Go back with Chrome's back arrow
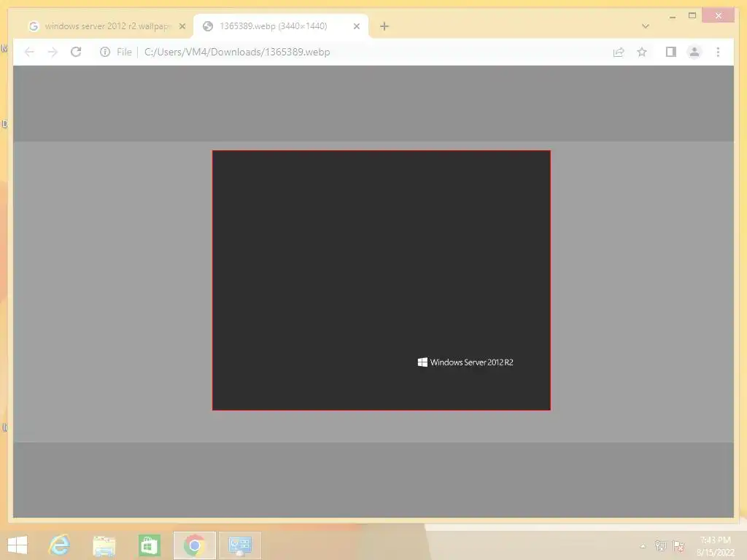Viewport: 747px width, 560px height. point(29,52)
